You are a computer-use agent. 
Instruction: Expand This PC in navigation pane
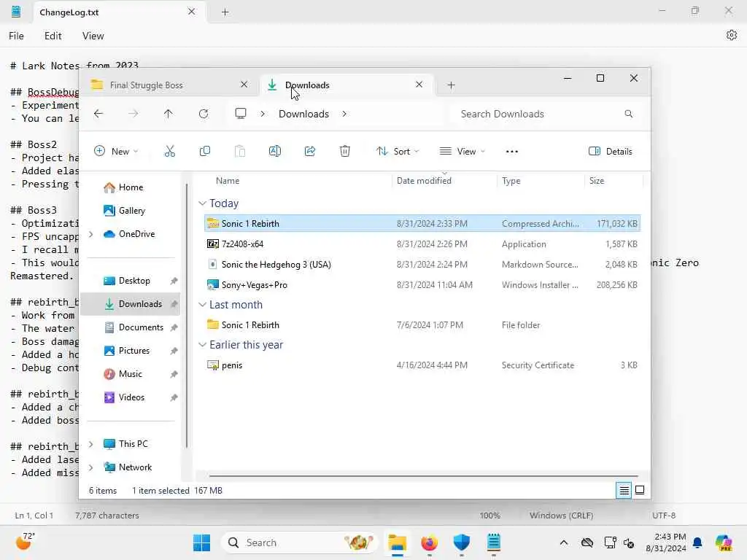tap(91, 444)
